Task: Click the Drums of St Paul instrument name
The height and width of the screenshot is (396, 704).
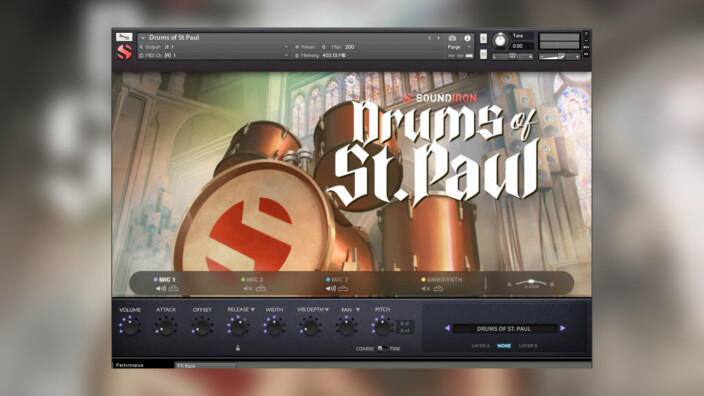Action: click(x=174, y=37)
